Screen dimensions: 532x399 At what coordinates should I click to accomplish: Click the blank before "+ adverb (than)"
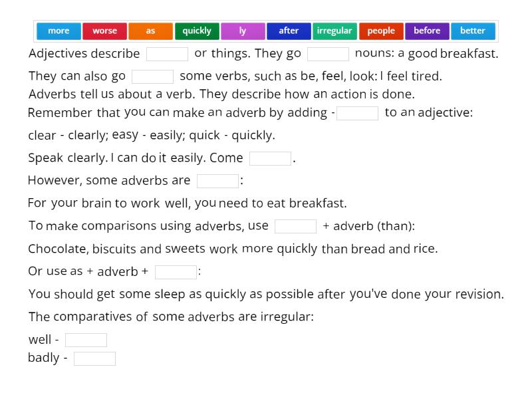pyautogui.click(x=297, y=226)
